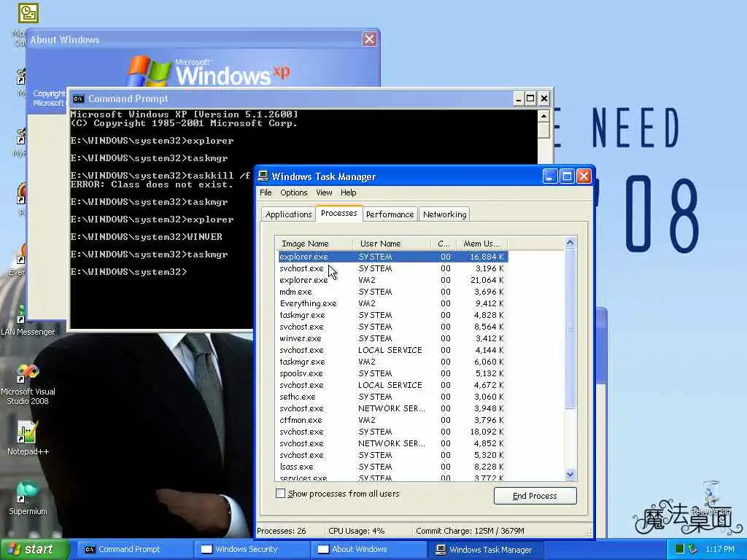Select taskmgr.exe process run by VM2
Viewport: 747px width, 560px height.
point(392,362)
